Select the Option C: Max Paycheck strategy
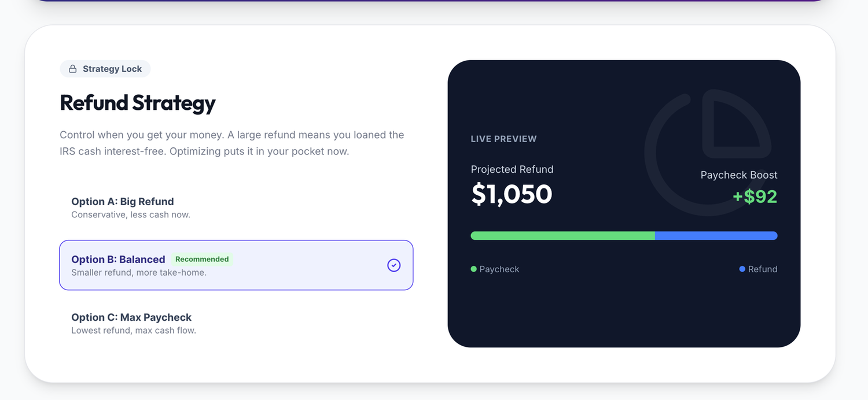 [130, 317]
